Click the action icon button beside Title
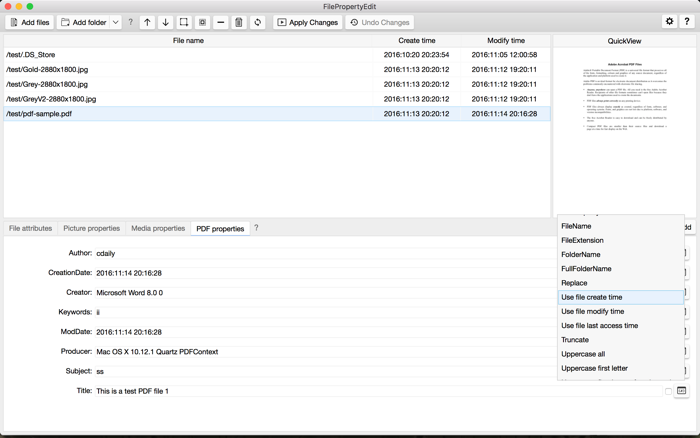 681,391
